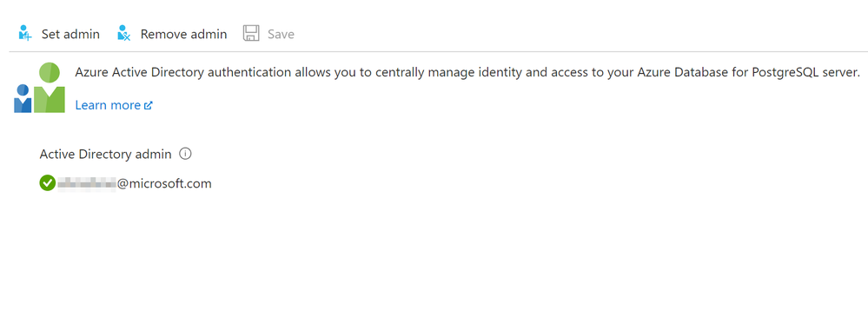Click the Save text in toolbar
The width and height of the screenshot is (868, 317).
coord(282,34)
